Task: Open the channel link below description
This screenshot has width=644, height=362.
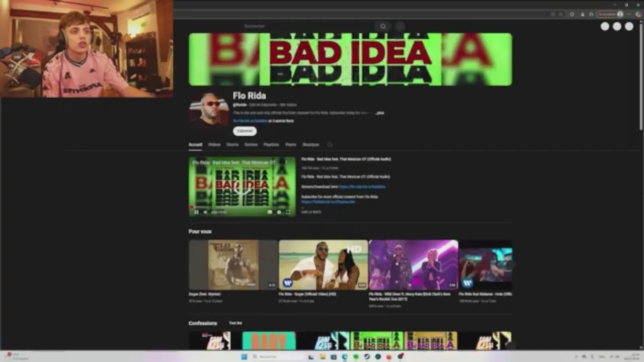Action: pyautogui.click(x=251, y=121)
